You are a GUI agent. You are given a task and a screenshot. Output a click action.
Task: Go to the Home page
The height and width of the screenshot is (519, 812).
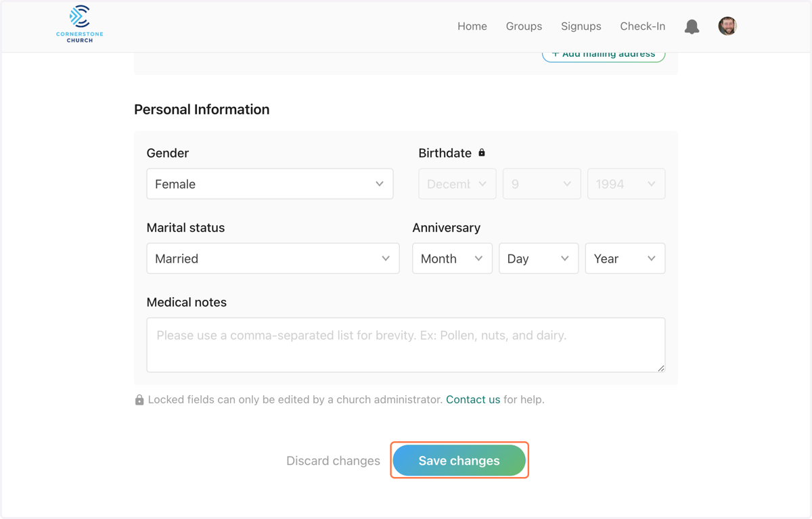pyautogui.click(x=472, y=26)
